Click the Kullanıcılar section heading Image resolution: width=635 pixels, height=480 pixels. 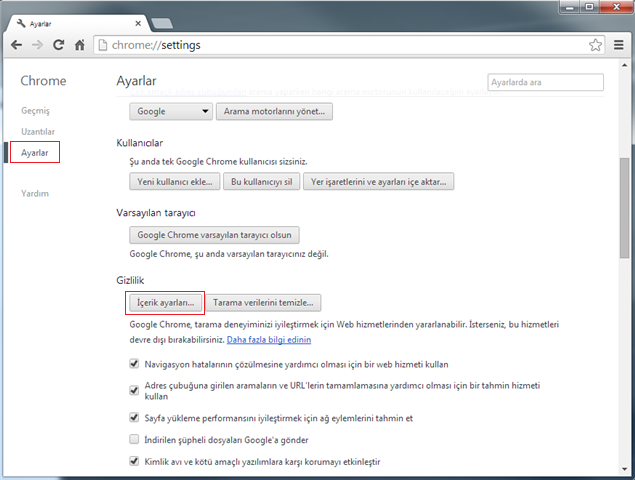point(140,143)
